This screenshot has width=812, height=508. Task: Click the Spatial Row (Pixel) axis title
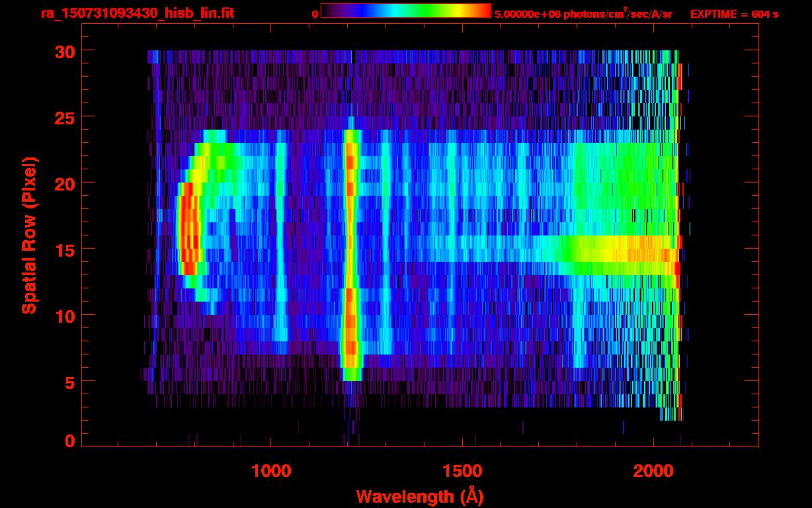pos(28,235)
